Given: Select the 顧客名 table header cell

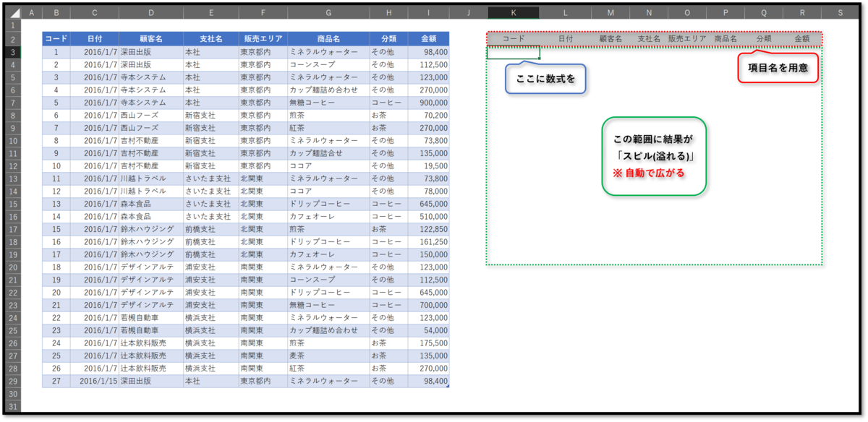Looking at the screenshot, I should click(x=150, y=38).
